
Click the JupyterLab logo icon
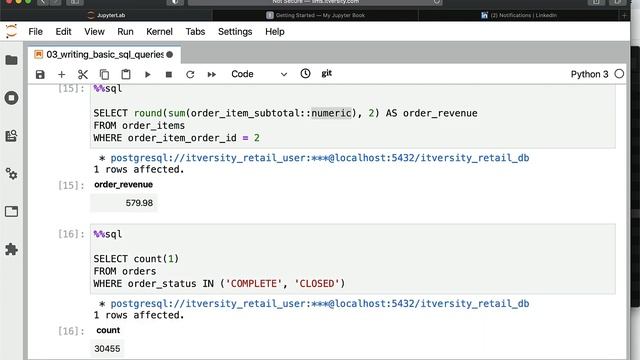coord(11,31)
